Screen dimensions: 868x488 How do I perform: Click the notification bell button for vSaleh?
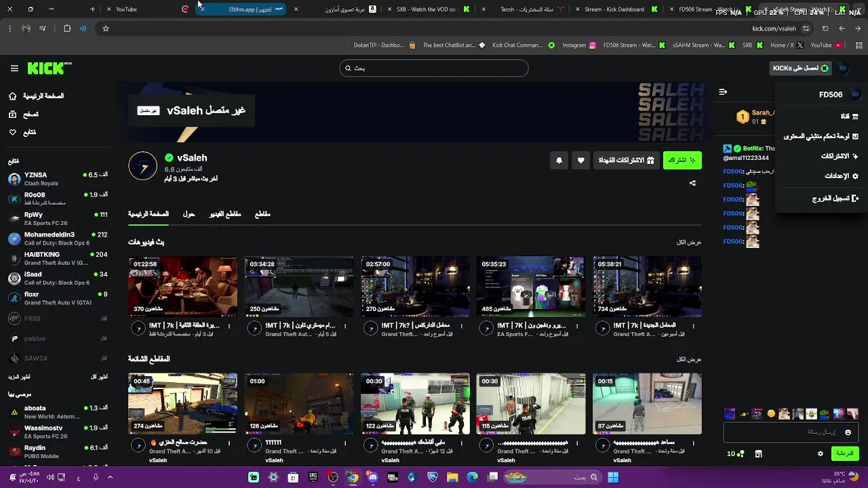559,160
